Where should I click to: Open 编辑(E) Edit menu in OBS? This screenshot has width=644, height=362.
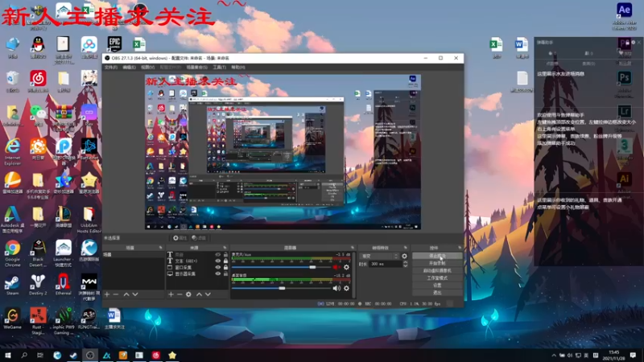point(129,68)
